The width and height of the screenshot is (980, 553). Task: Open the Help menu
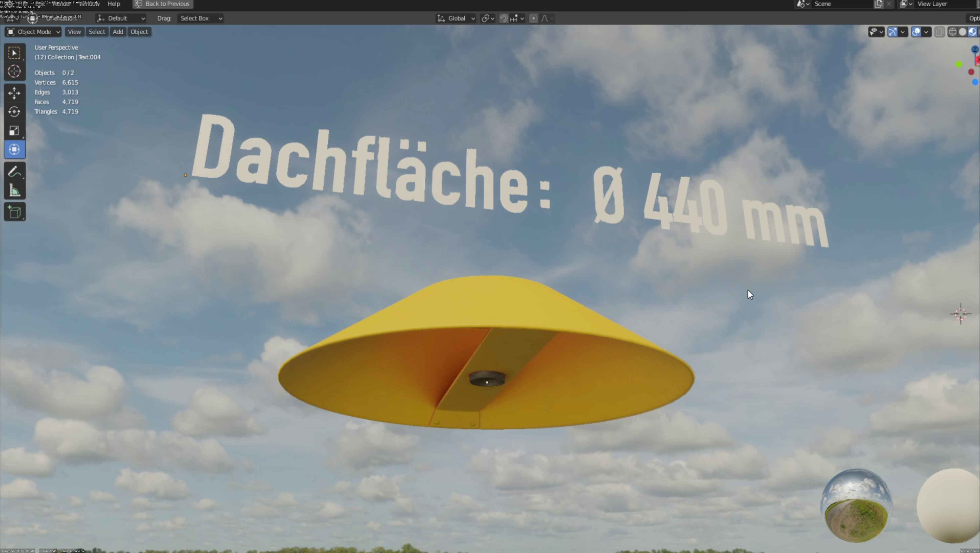click(x=114, y=4)
